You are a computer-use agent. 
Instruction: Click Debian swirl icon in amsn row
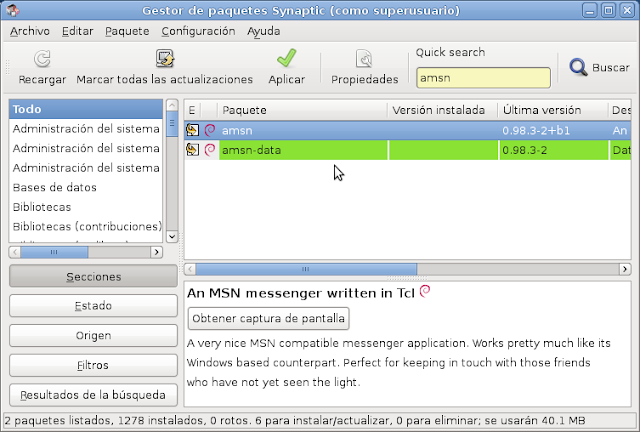click(x=210, y=130)
